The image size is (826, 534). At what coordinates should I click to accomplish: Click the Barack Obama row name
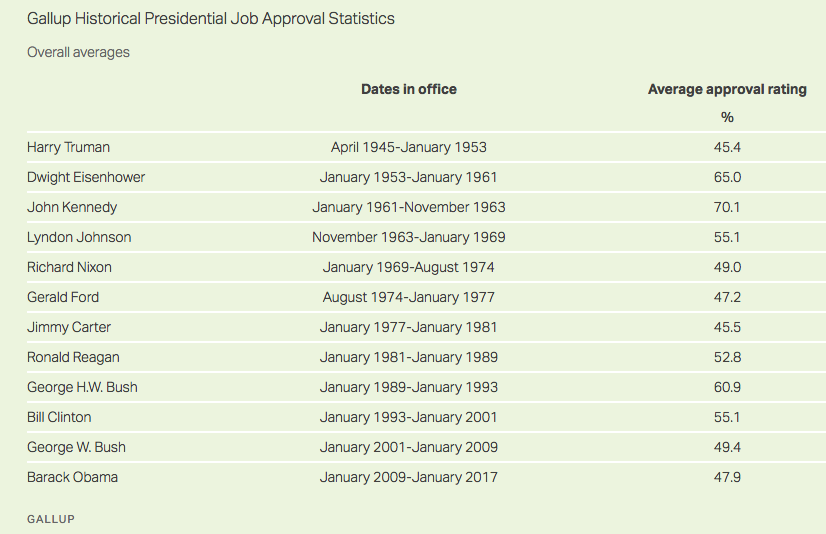coord(72,477)
